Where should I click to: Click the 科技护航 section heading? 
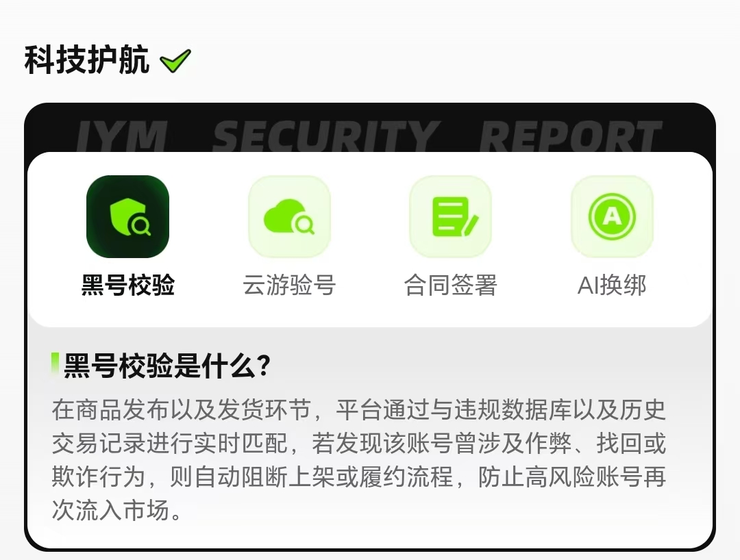tap(87, 60)
